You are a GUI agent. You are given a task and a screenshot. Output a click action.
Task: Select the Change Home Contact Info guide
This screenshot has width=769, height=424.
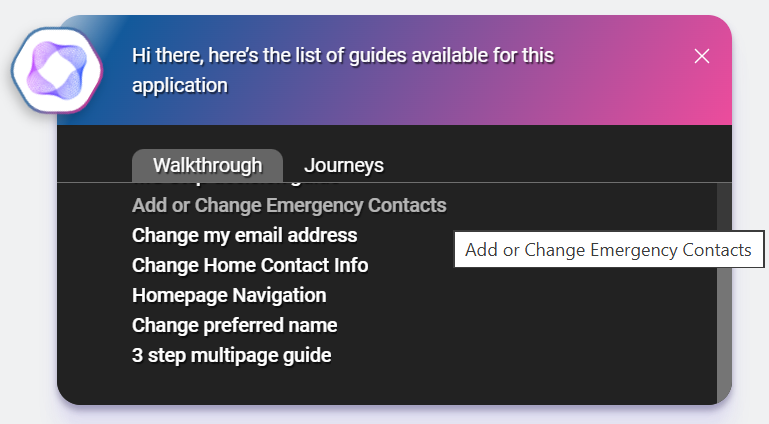click(250, 266)
